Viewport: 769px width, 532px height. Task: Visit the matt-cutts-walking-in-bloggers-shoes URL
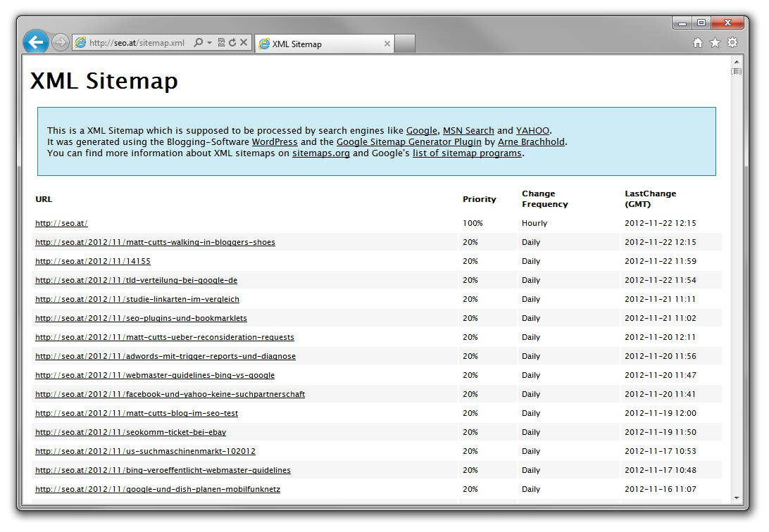click(x=155, y=242)
